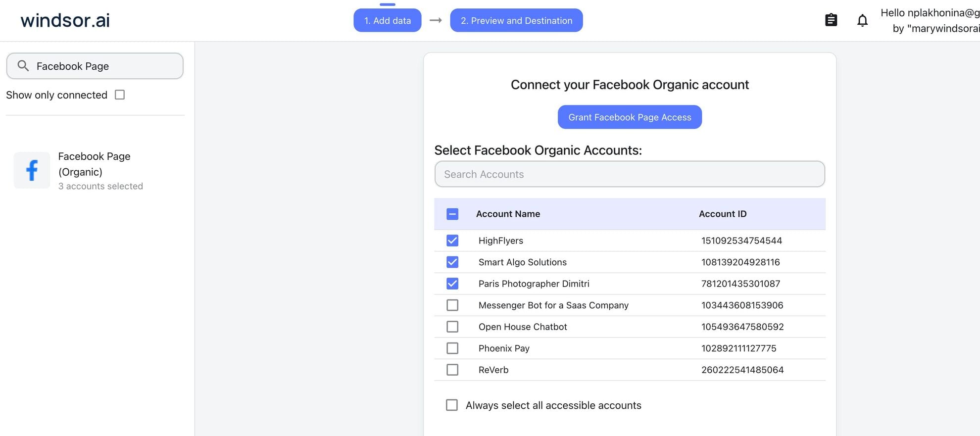Click the Phoenix Pay name
Screen dimensions: 980x436
(x=504, y=348)
